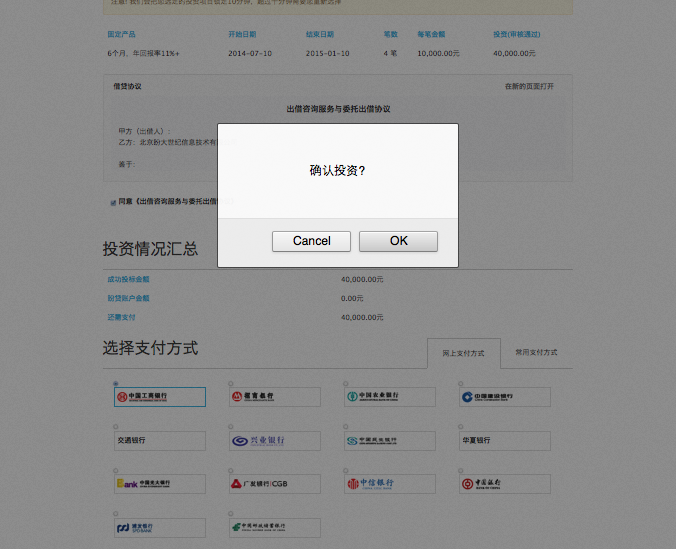Viewport: 676px width, 549px height.
Task: Click the 中国民生银行 logo
Action: (x=389, y=441)
